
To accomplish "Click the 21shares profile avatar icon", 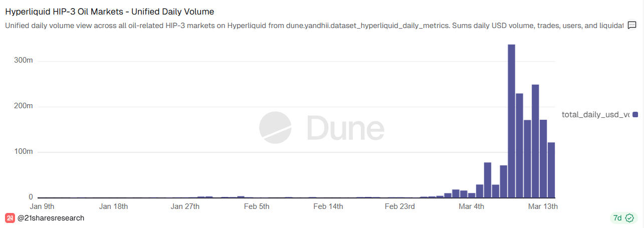I will click(x=10, y=218).
